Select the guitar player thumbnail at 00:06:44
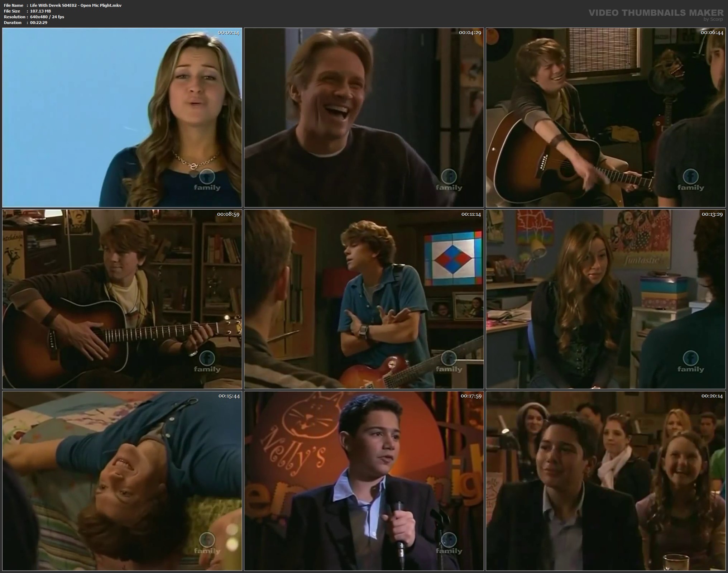This screenshot has height=573, width=728. click(x=606, y=118)
